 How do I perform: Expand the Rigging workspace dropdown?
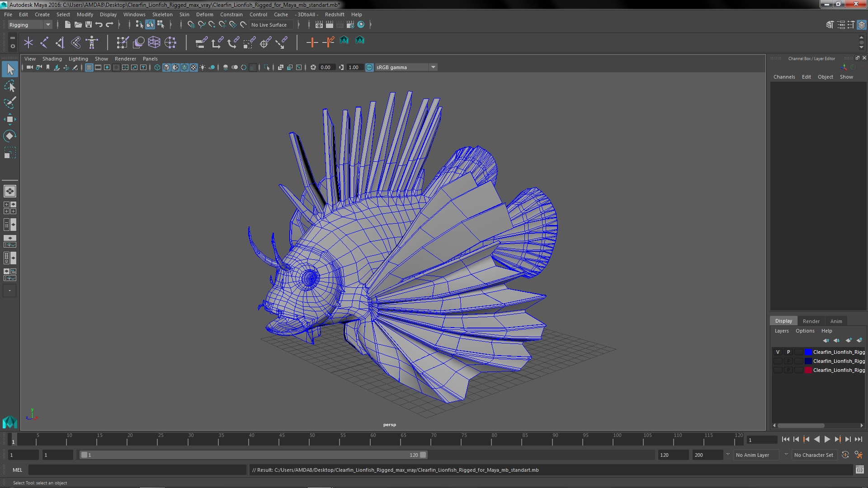pyautogui.click(x=47, y=24)
